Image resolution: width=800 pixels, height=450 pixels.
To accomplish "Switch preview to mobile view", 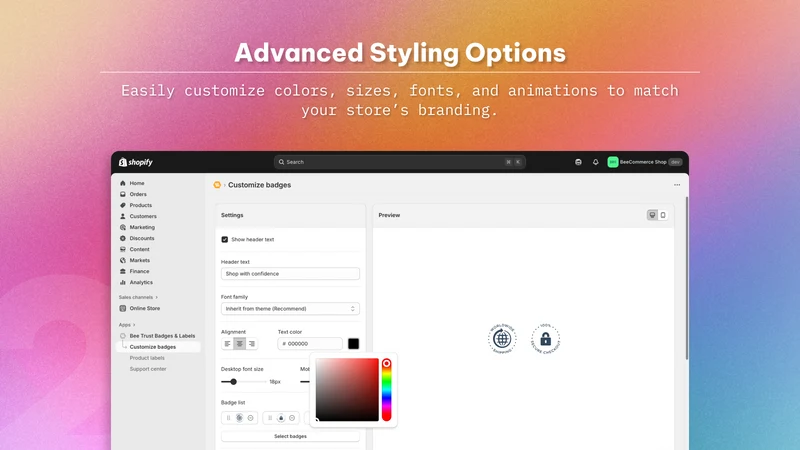I will click(663, 215).
